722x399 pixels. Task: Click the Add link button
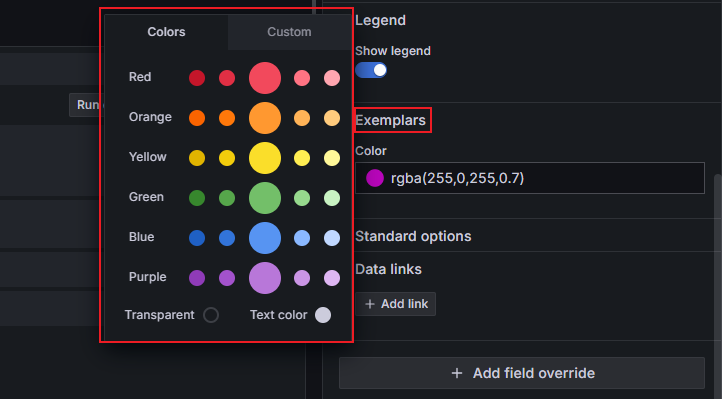tap(396, 304)
